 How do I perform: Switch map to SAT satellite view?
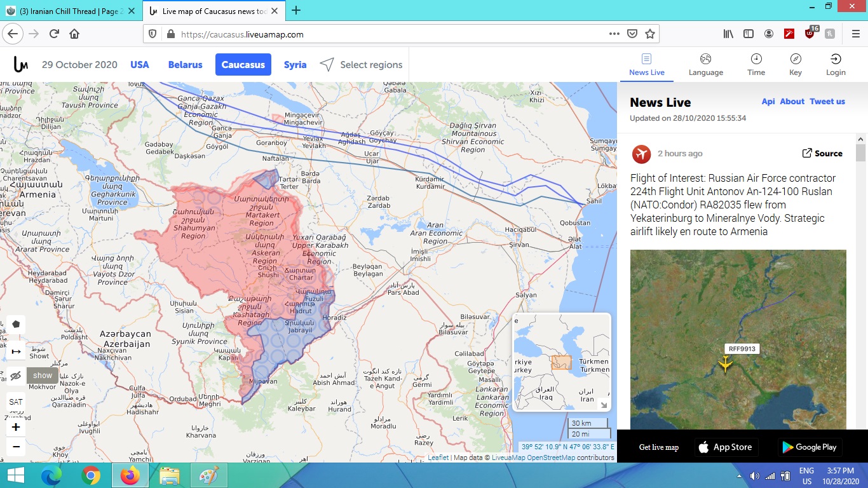click(16, 402)
